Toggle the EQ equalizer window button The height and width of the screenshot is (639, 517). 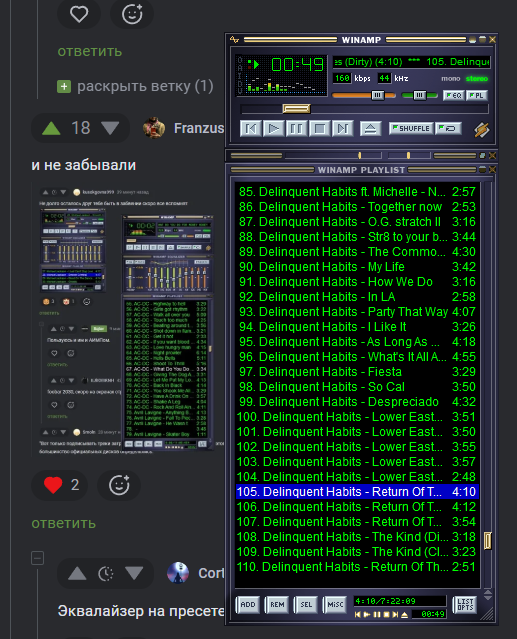pos(453,95)
